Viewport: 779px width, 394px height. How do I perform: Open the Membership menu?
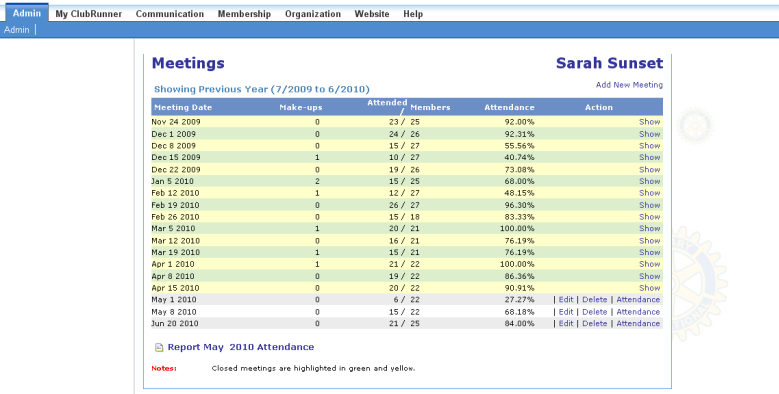click(x=244, y=14)
